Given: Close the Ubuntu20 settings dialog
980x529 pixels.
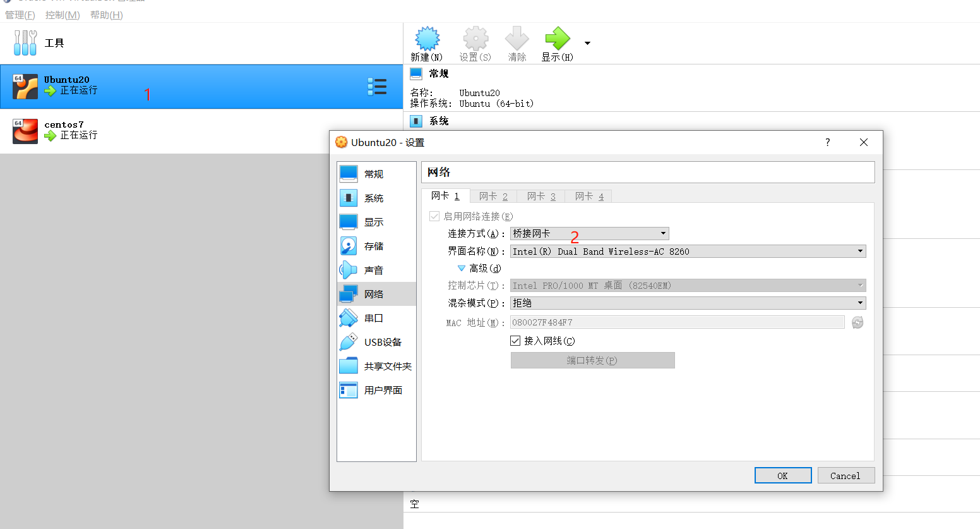Looking at the screenshot, I should (864, 142).
